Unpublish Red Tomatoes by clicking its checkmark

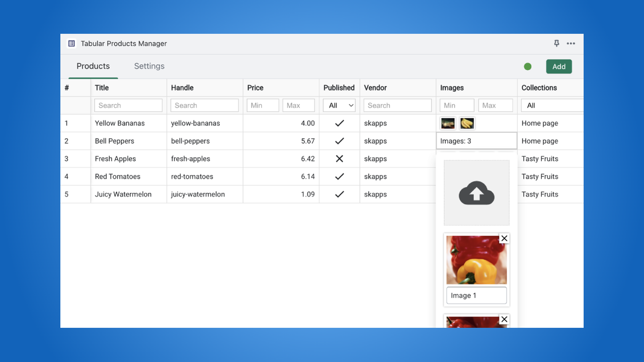pos(339,176)
